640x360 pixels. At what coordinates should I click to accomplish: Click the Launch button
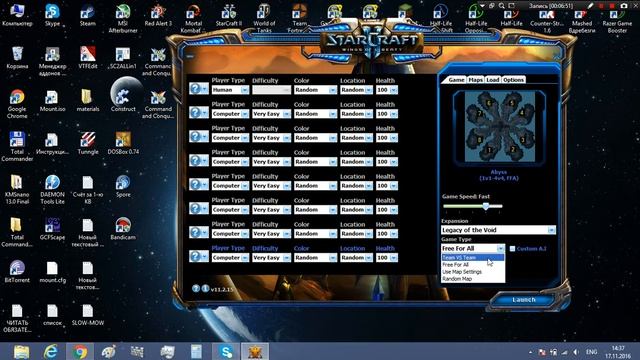pyautogui.click(x=524, y=300)
